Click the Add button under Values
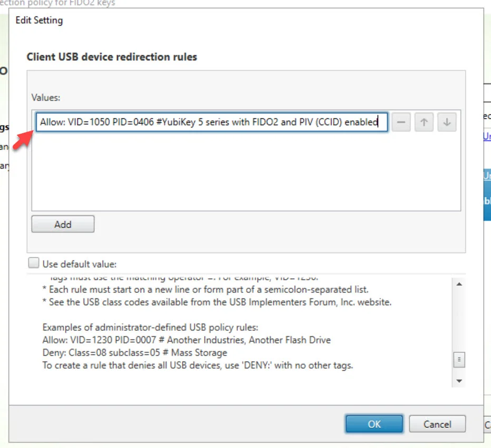The width and height of the screenshot is (491, 448). 63,224
